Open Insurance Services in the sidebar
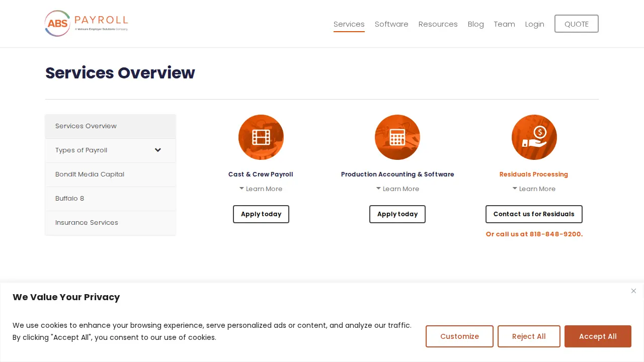Screen dimensions: 644x362 pyautogui.click(x=111, y=223)
